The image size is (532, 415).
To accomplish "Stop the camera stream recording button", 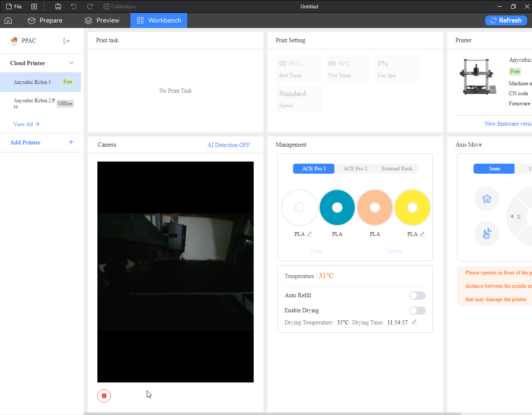I will (104, 396).
